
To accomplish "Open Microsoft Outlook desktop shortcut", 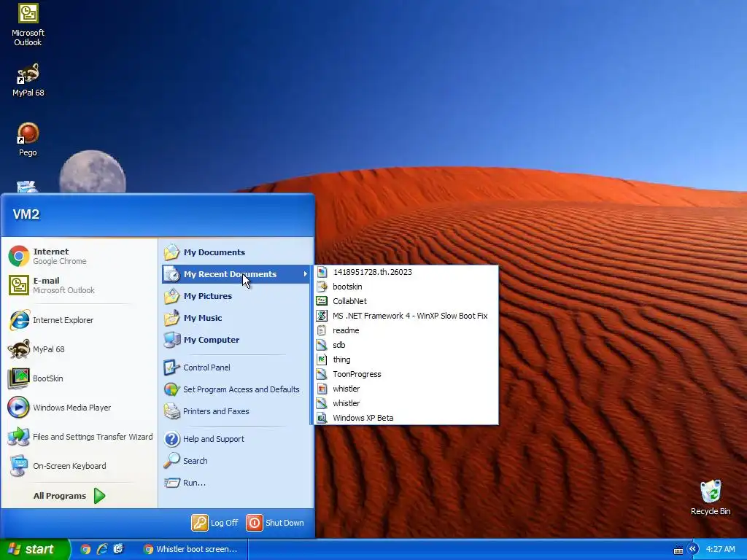I will coord(28,25).
